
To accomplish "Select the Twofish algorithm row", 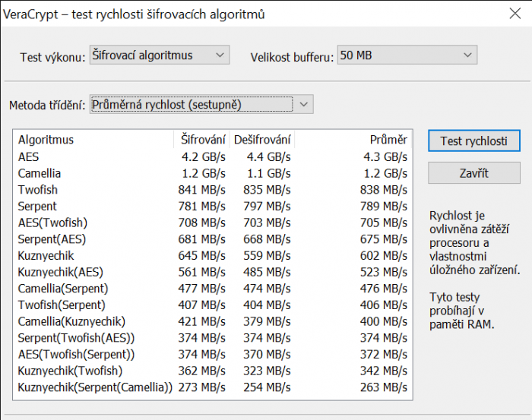I will [x=38, y=190].
